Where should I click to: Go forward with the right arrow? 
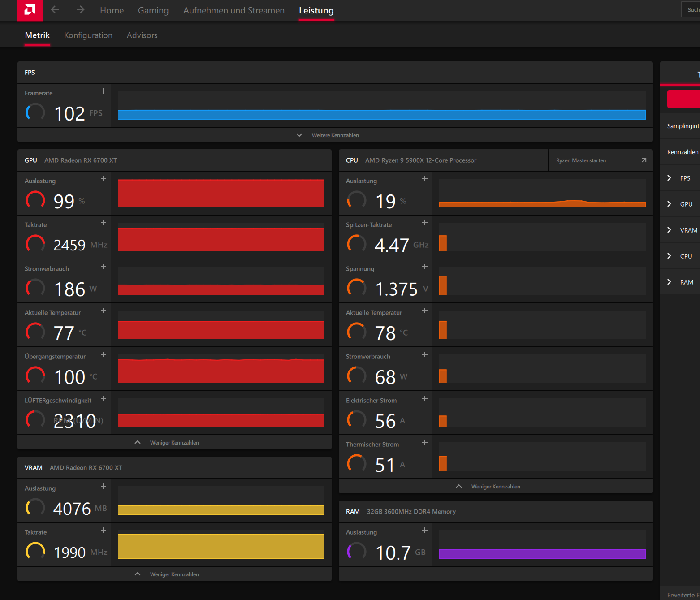click(x=80, y=9)
